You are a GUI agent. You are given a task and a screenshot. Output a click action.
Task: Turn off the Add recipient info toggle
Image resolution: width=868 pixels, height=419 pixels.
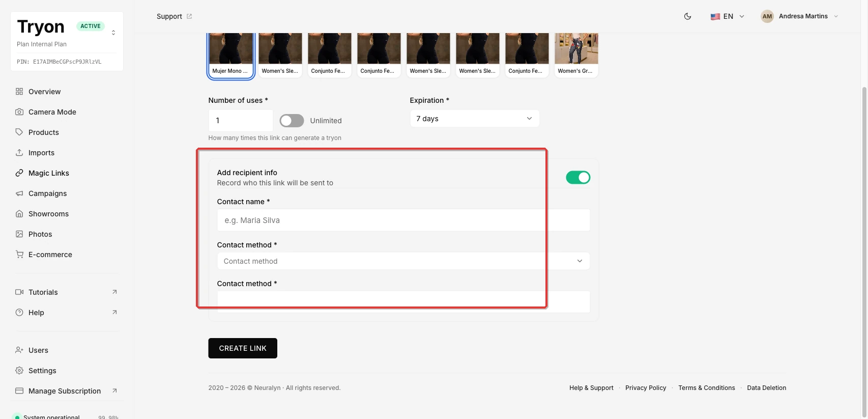(578, 177)
